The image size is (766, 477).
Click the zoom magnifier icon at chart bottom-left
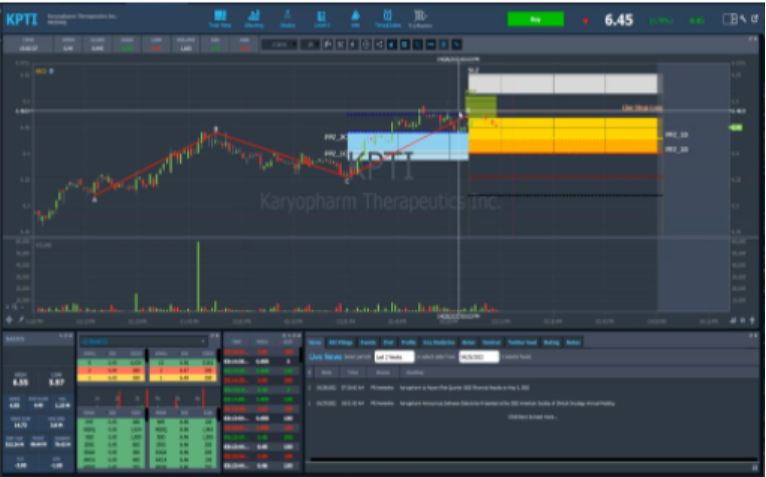click(x=15, y=306)
